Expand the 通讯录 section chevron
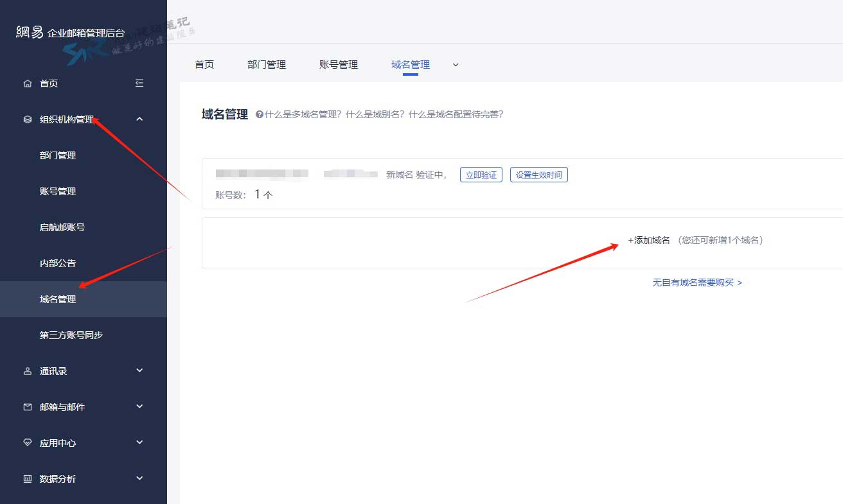This screenshot has height=504, width=843. [139, 370]
